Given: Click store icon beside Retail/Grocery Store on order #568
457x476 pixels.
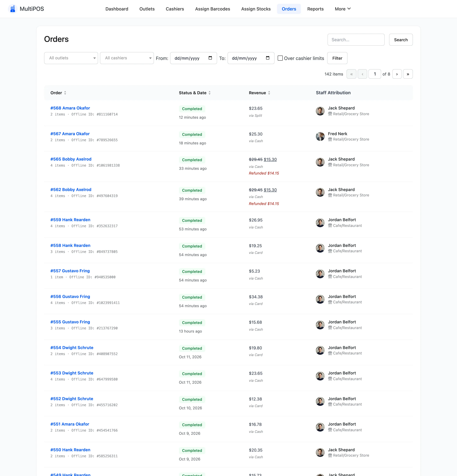Looking at the screenshot, I should point(330,114).
